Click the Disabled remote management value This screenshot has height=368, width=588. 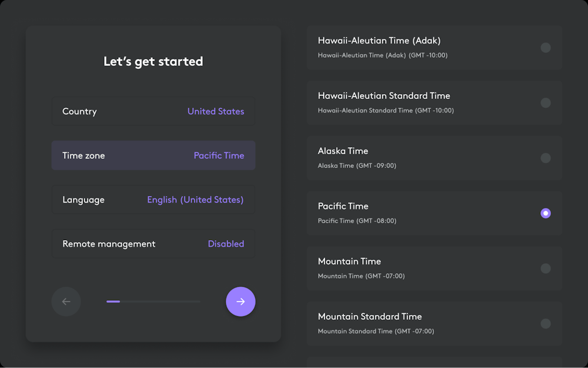point(226,244)
